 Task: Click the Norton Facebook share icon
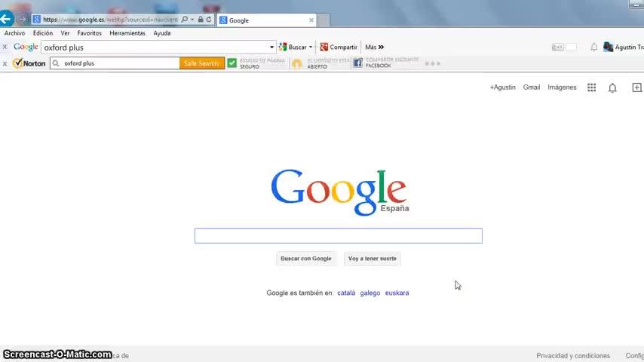(357, 63)
